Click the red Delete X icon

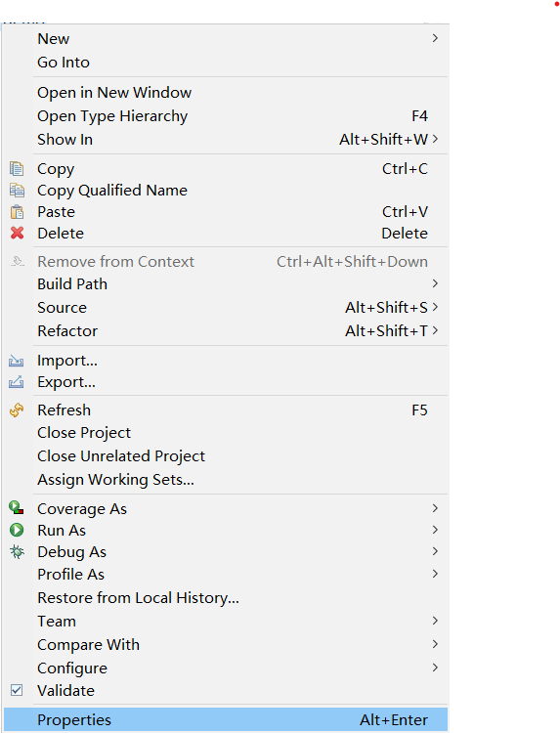point(17,233)
